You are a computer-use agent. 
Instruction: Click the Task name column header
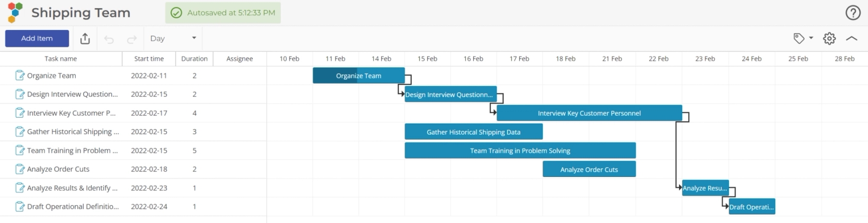tap(61, 59)
